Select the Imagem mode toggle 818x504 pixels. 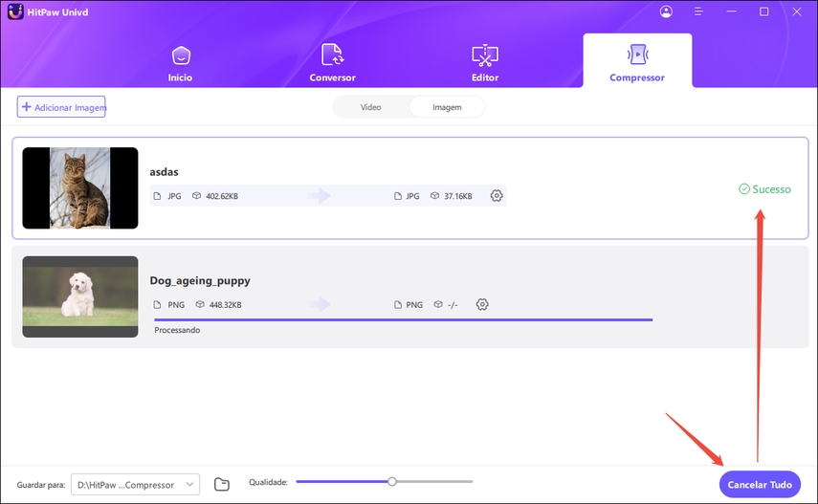[447, 107]
